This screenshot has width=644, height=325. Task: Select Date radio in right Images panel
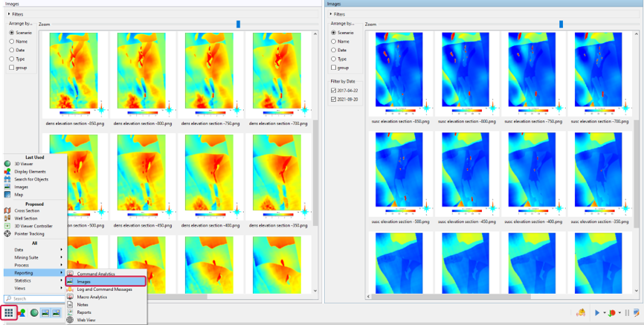point(333,50)
